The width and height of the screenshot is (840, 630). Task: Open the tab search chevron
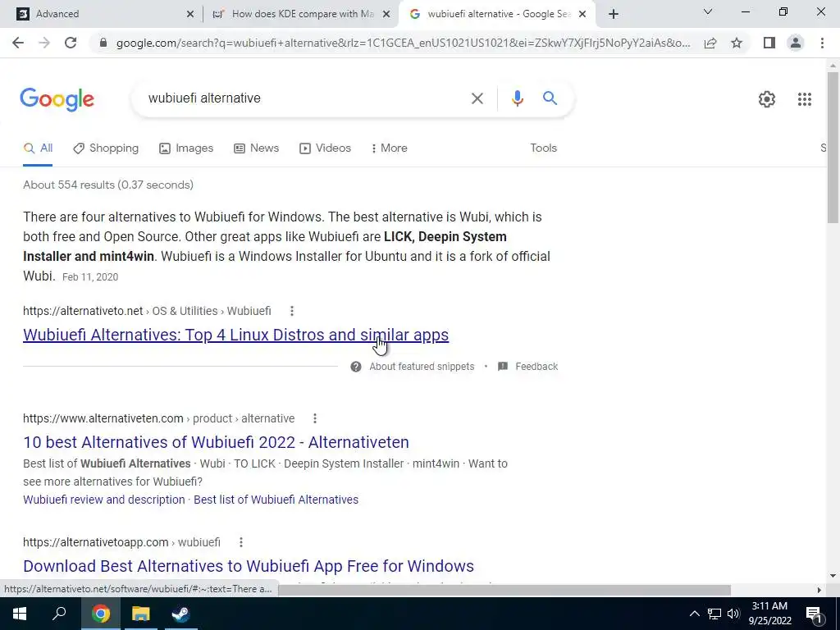point(708,11)
